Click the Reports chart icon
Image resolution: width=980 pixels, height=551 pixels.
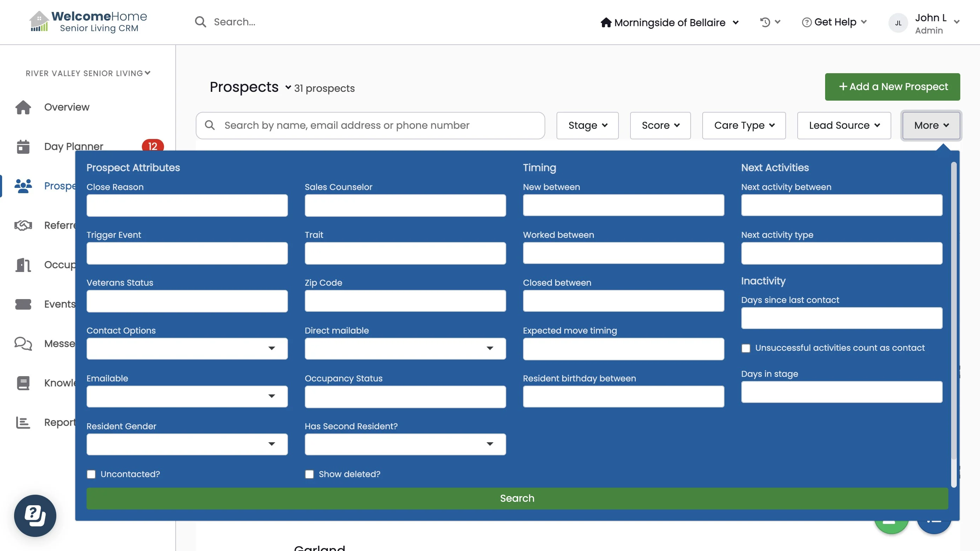(x=23, y=422)
